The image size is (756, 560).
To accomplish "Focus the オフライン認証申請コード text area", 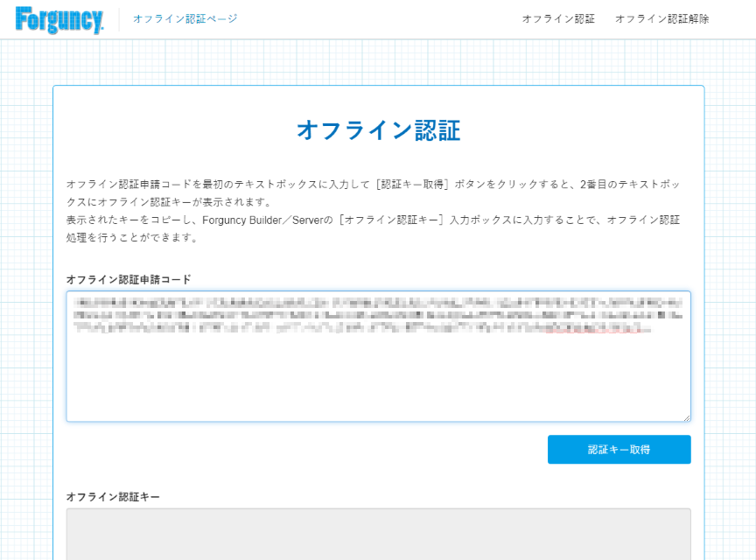I will (379, 356).
